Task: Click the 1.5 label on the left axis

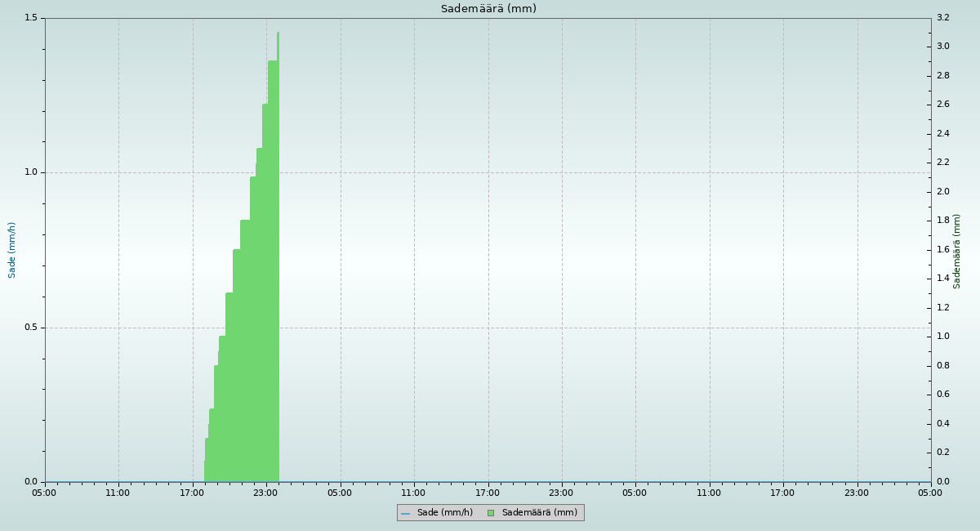Action: tap(31, 18)
